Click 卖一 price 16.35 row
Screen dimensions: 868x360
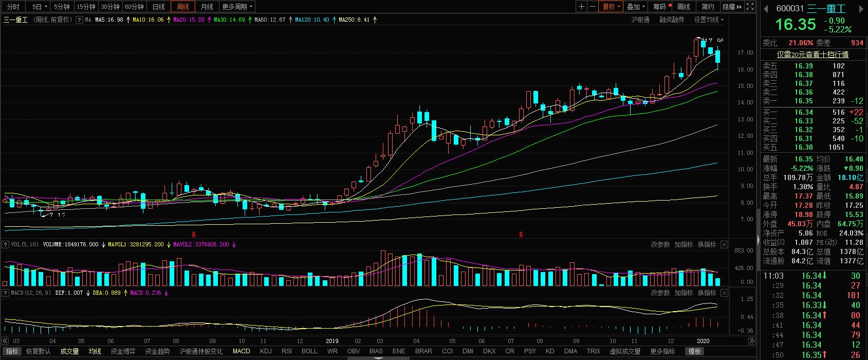pyautogui.click(x=813, y=101)
